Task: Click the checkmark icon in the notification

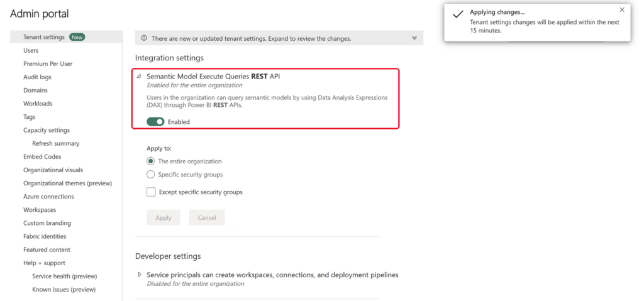Action: [458, 15]
